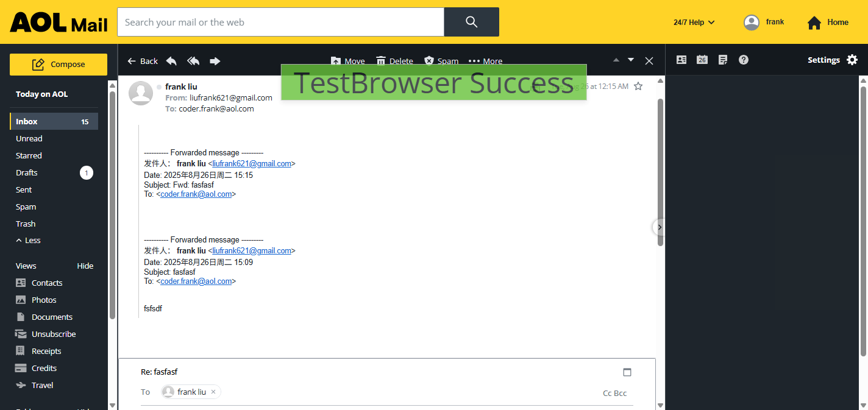Click the Cc Bcc link
The height and width of the screenshot is (410, 868).
tap(614, 393)
